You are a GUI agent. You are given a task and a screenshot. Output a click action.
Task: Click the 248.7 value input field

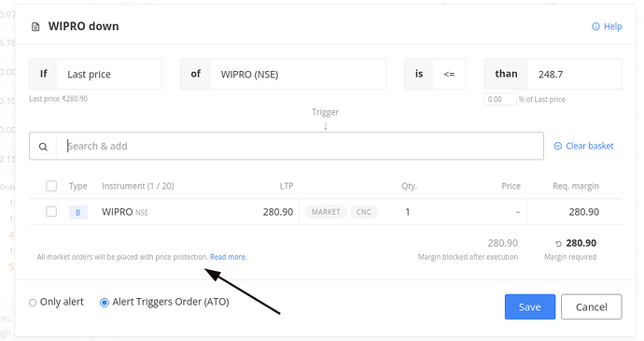pyautogui.click(x=553, y=74)
